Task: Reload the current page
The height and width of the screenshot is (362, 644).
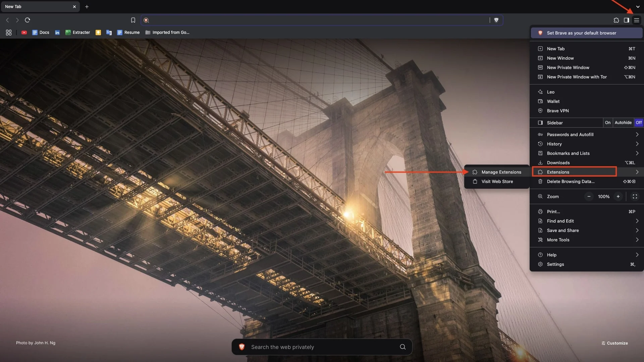Action: click(x=28, y=20)
